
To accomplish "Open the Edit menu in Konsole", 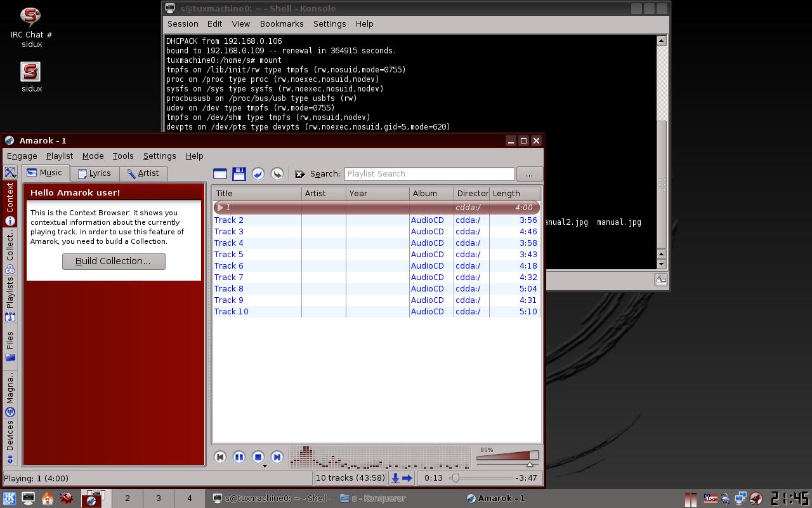I will [x=214, y=24].
